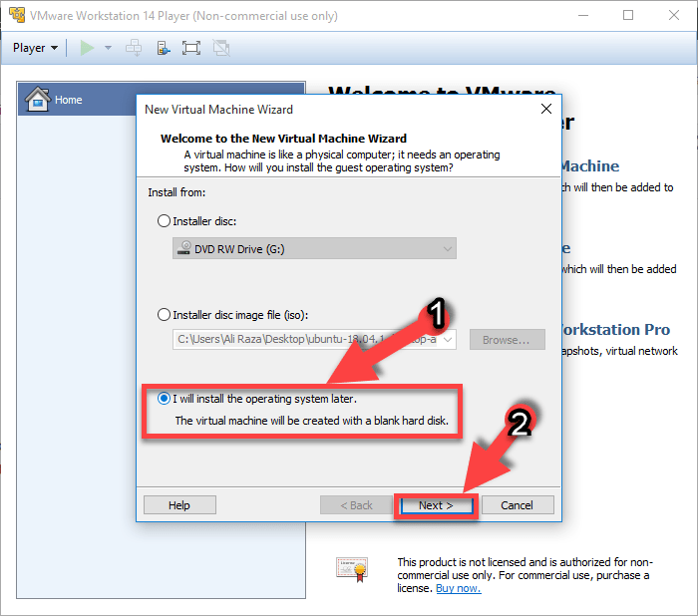Click the green Power On play icon
The image size is (698, 616).
coord(87,48)
